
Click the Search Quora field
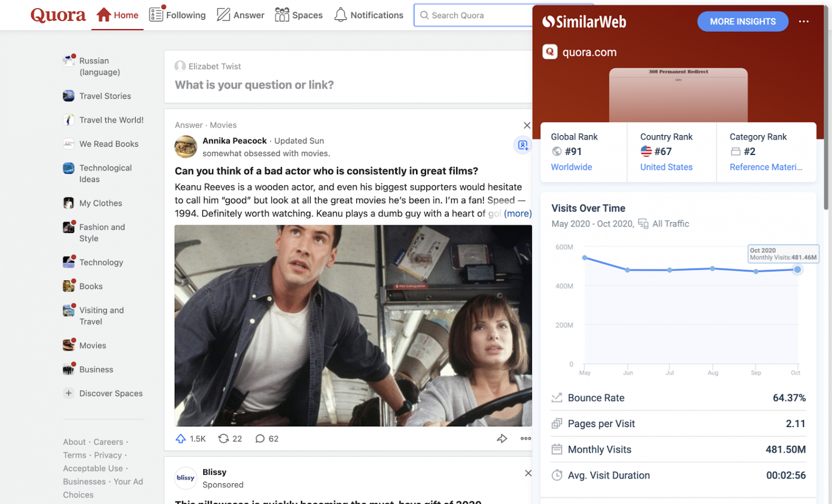pyautogui.click(x=474, y=15)
